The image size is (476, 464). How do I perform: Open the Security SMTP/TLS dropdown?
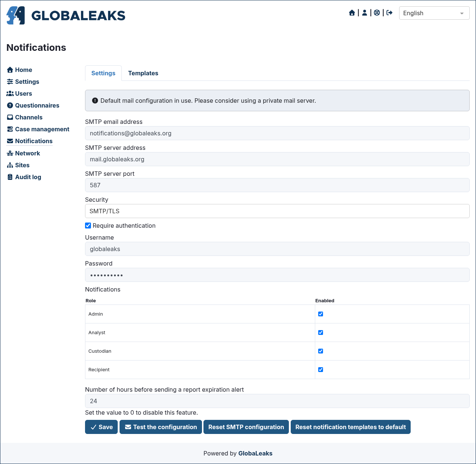(x=277, y=211)
